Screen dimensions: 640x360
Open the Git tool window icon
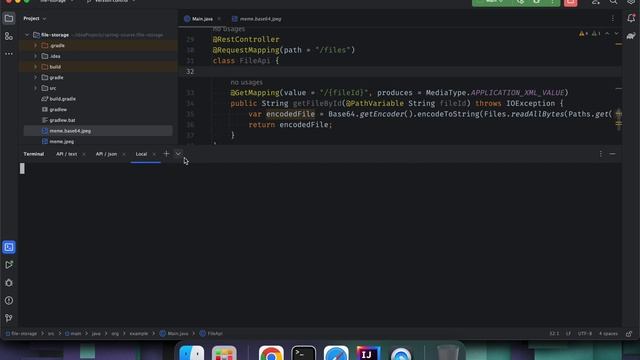9,318
